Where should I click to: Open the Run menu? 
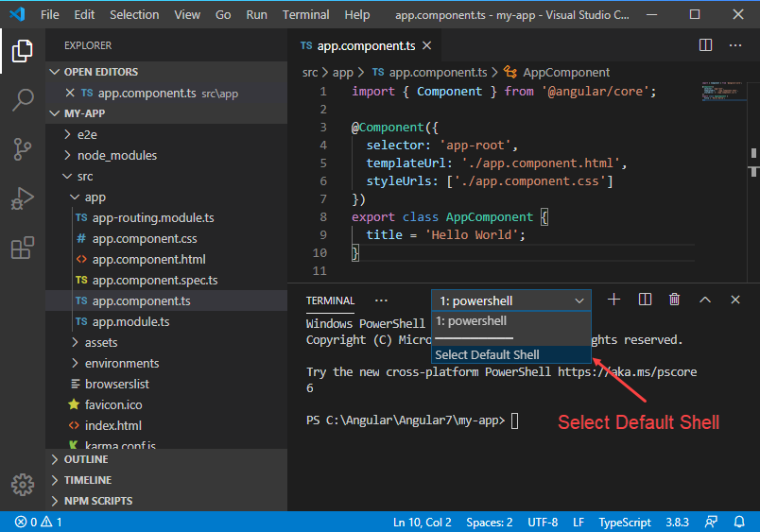coord(256,14)
